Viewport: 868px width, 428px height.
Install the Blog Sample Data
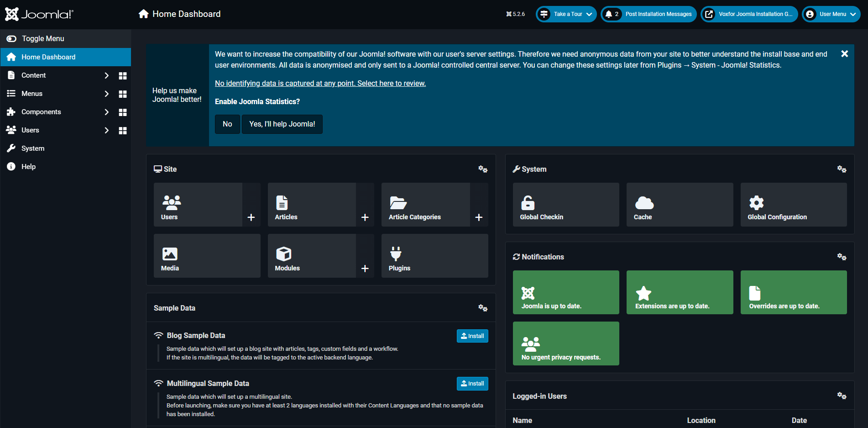[472, 336]
